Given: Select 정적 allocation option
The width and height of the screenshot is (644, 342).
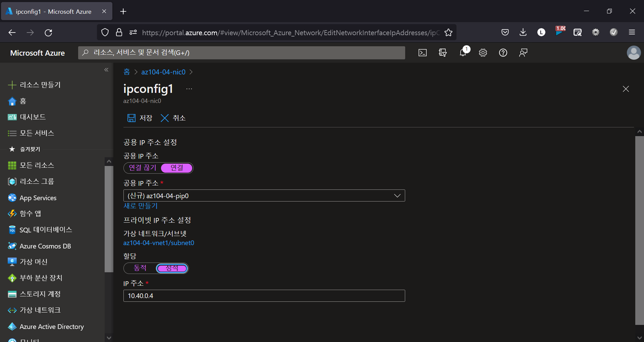Looking at the screenshot, I should click(x=172, y=268).
